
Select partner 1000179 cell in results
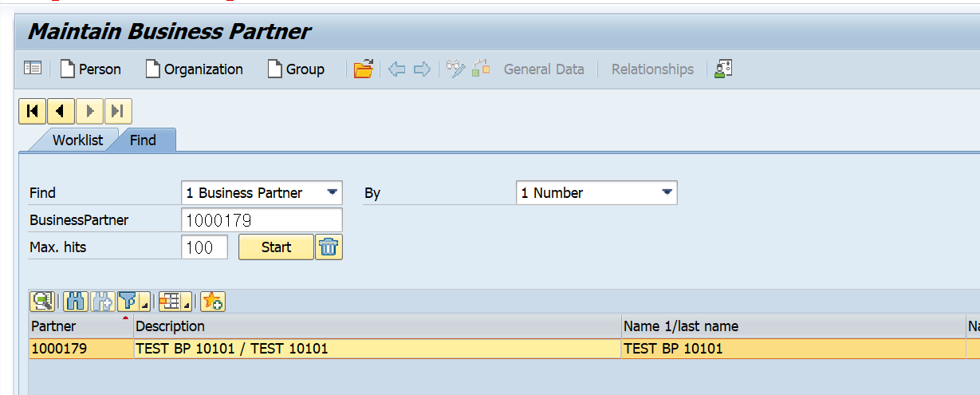[81, 349]
